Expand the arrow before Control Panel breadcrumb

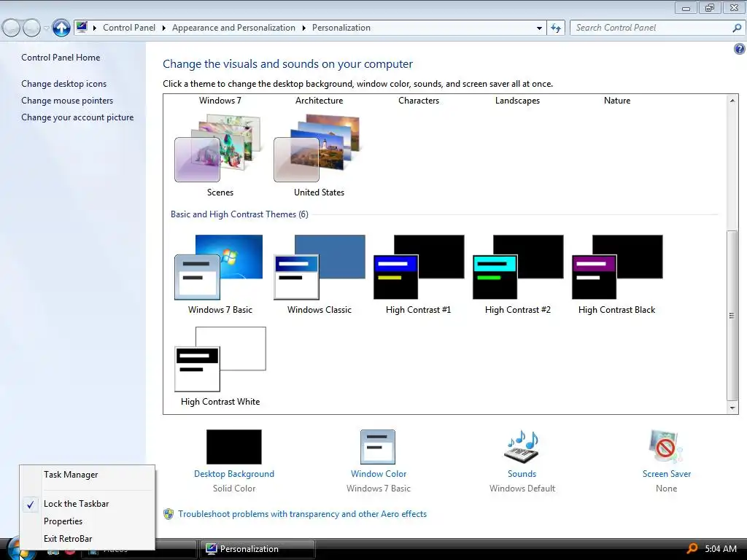coord(94,28)
